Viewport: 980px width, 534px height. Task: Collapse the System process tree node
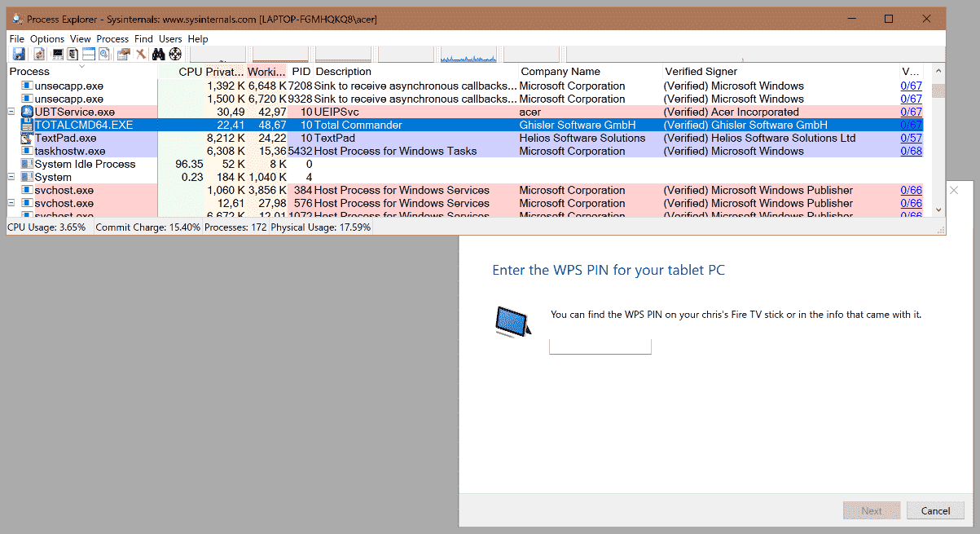pos(11,177)
